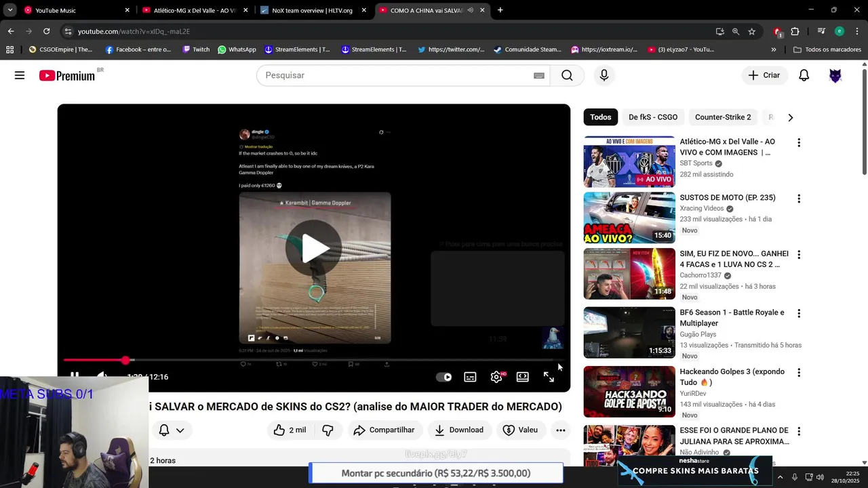Open the on-screen keyboard in search box
The width and height of the screenshot is (868, 488).
[539, 75]
